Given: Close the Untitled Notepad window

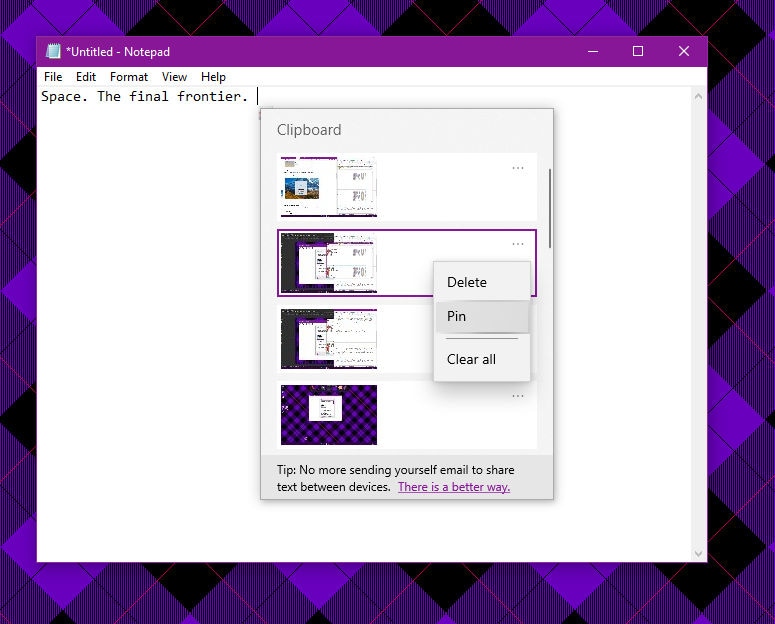Looking at the screenshot, I should pyautogui.click(x=684, y=52).
